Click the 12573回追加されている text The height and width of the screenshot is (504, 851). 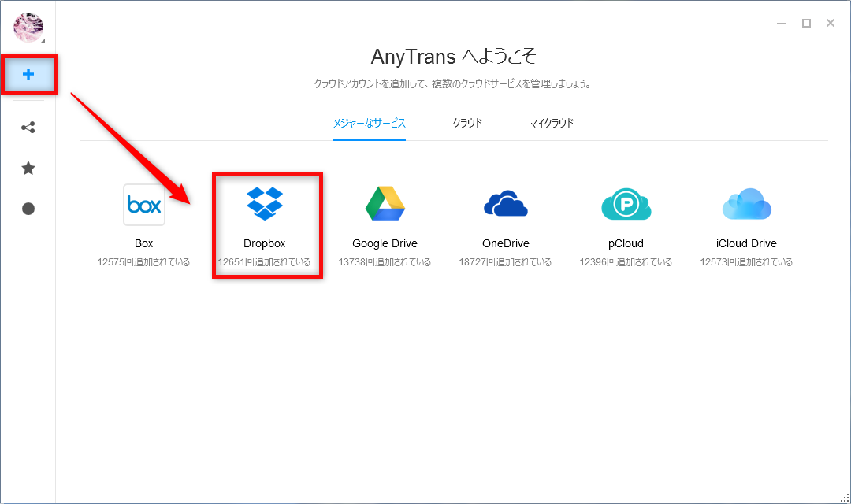click(x=746, y=262)
